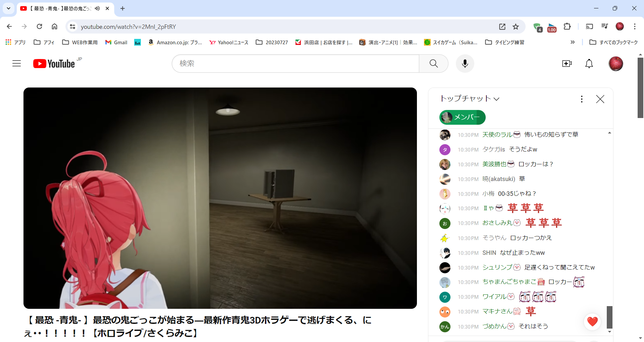Open the live chat options three-dot menu

582,99
